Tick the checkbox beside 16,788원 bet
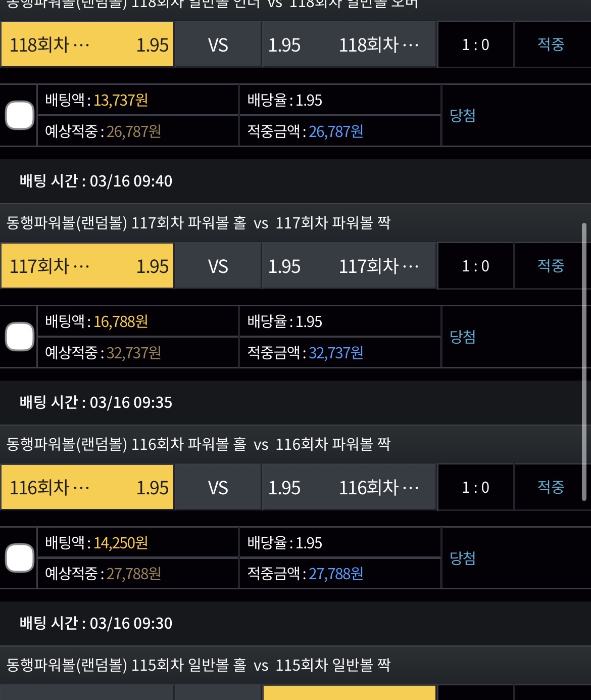 coord(20,337)
